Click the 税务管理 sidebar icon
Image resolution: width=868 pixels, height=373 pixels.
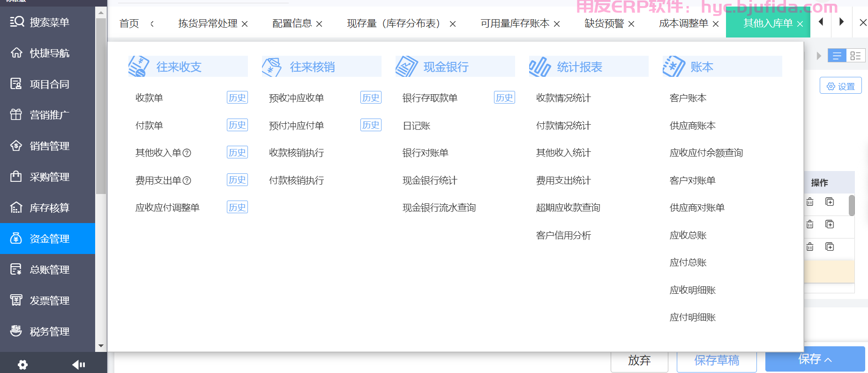(x=16, y=331)
